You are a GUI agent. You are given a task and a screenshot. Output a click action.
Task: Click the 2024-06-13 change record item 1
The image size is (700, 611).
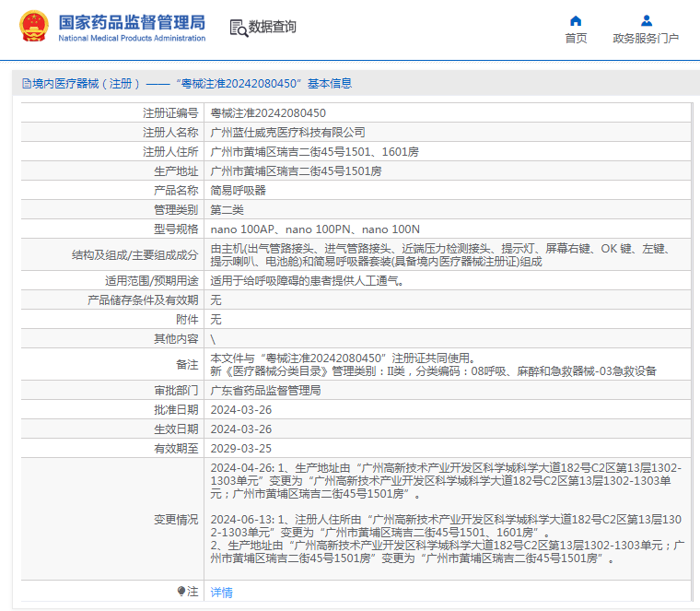(x=446, y=525)
